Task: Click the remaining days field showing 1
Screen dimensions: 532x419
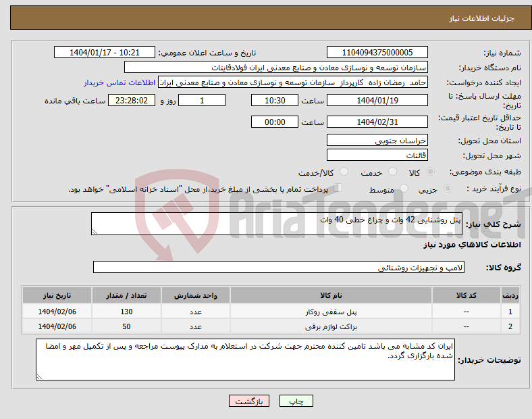Action: 202,100
